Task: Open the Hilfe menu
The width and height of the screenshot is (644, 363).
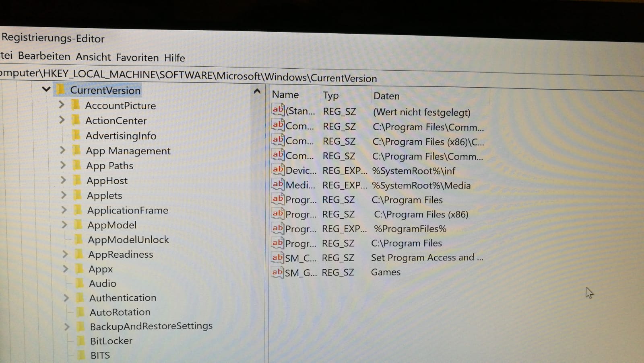Action: [174, 58]
